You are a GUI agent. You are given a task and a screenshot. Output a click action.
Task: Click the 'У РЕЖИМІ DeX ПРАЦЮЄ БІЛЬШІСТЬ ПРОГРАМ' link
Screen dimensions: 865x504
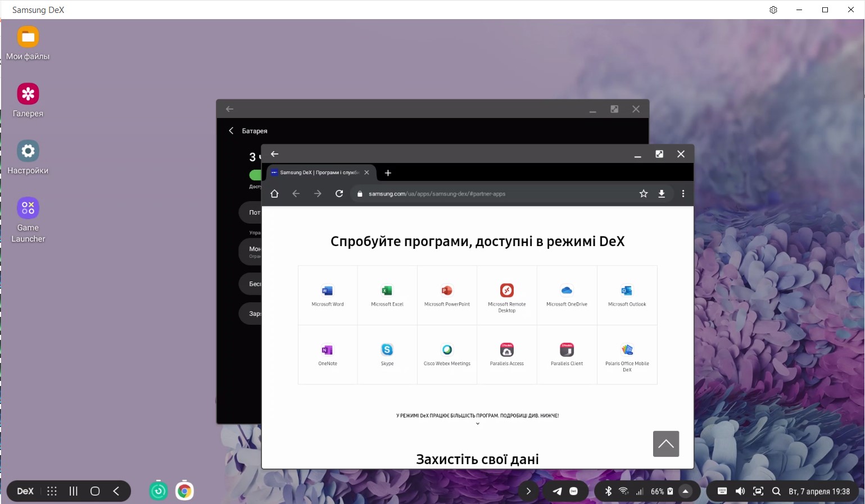477,416
